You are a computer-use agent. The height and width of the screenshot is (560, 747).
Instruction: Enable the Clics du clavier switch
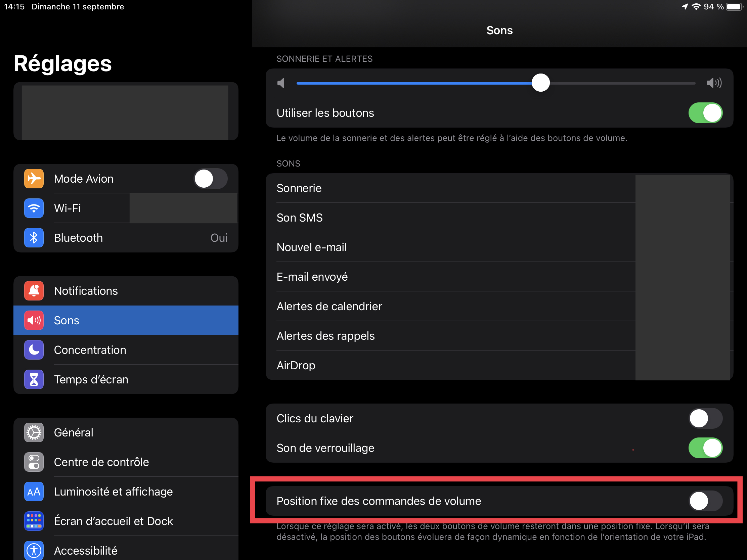click(705, 418)
